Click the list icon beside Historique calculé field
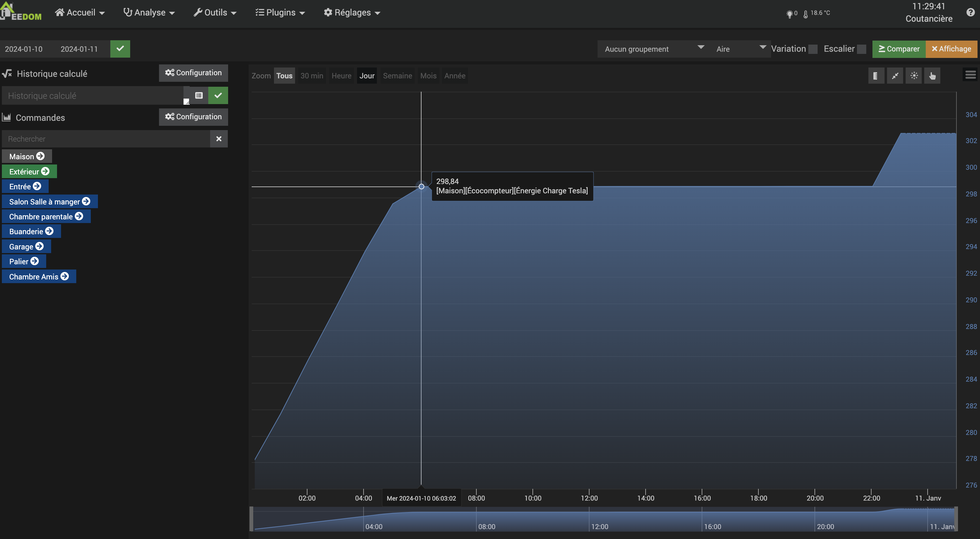The height and width of the screenshot is (539, 980). point(199,95)
